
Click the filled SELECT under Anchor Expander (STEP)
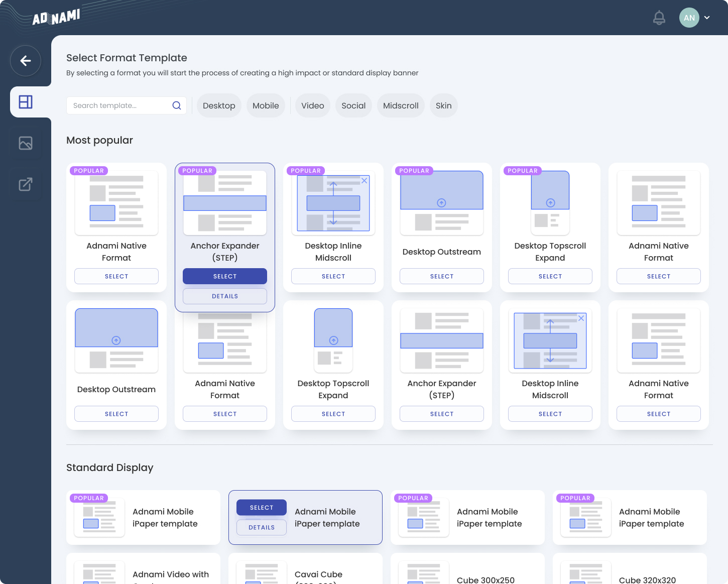tap(225, 276)
